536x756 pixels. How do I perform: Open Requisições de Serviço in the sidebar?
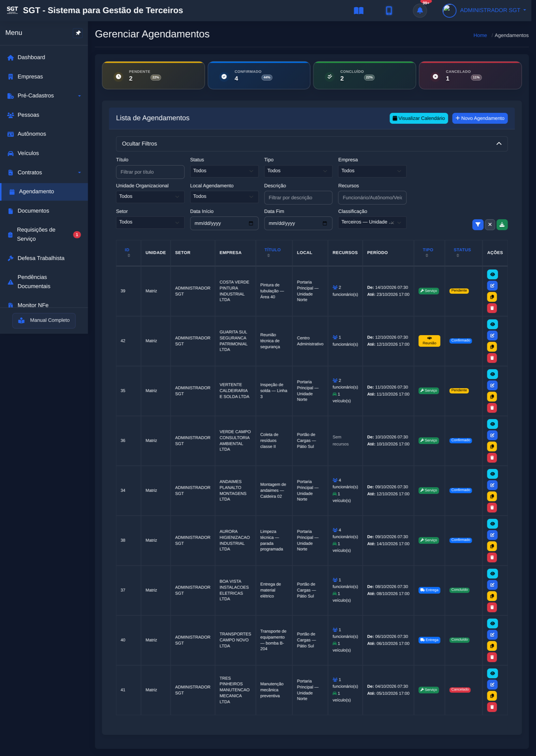pyautogui.click(x=44, y=234)
